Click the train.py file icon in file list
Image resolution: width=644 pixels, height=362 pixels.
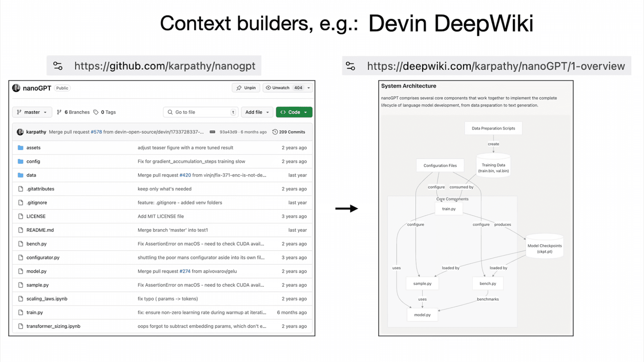[20, 312]
